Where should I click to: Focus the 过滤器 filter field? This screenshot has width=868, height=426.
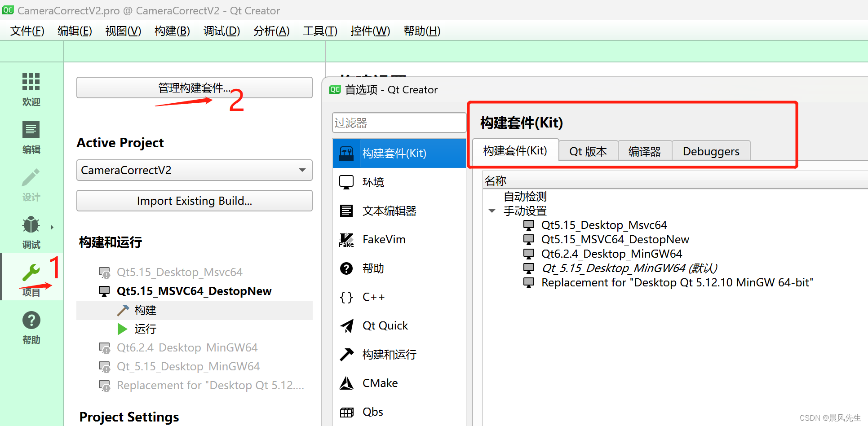pyautogui.click(x=399, y=123)
